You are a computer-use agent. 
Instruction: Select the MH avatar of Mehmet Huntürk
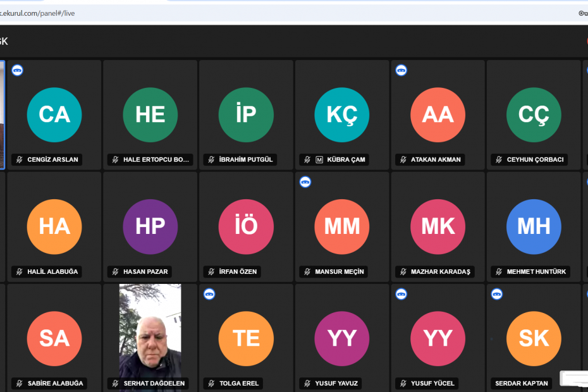pyautogui.click(x=534, y=226)
